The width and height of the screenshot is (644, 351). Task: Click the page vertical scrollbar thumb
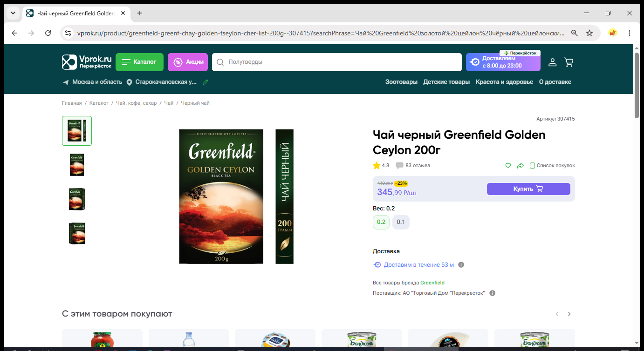pos(637,85)
